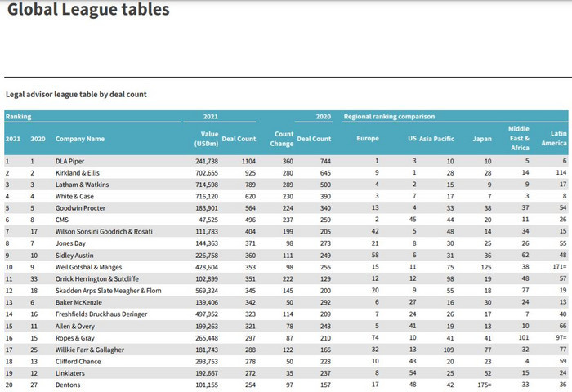Click the 'Europe' column header

click(368, 139)
